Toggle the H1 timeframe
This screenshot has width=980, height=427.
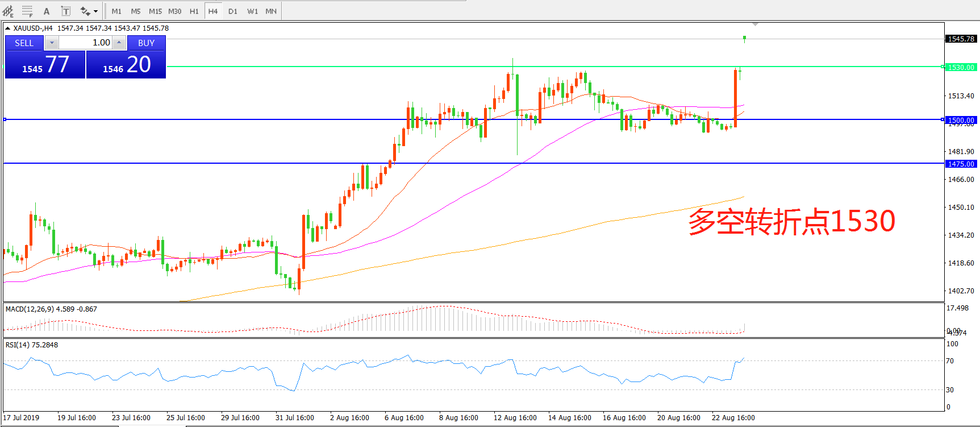(x=194, y=11)
